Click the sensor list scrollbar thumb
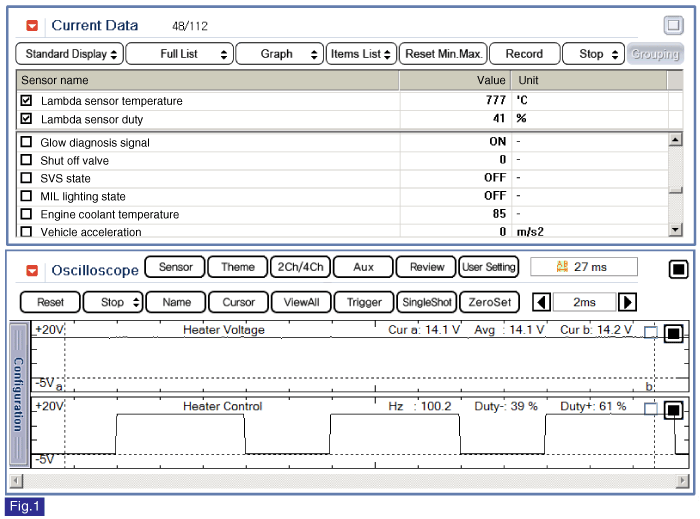 [676, 191]
